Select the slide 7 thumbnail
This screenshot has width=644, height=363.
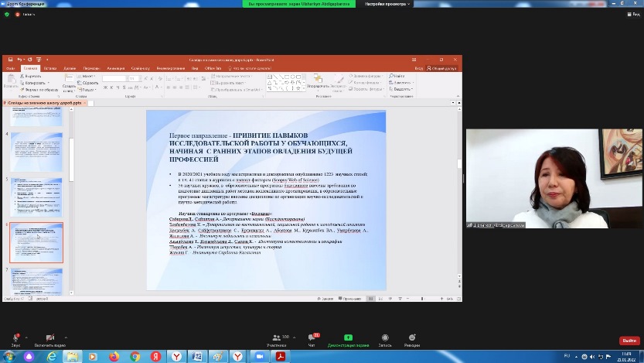point(36,281)
